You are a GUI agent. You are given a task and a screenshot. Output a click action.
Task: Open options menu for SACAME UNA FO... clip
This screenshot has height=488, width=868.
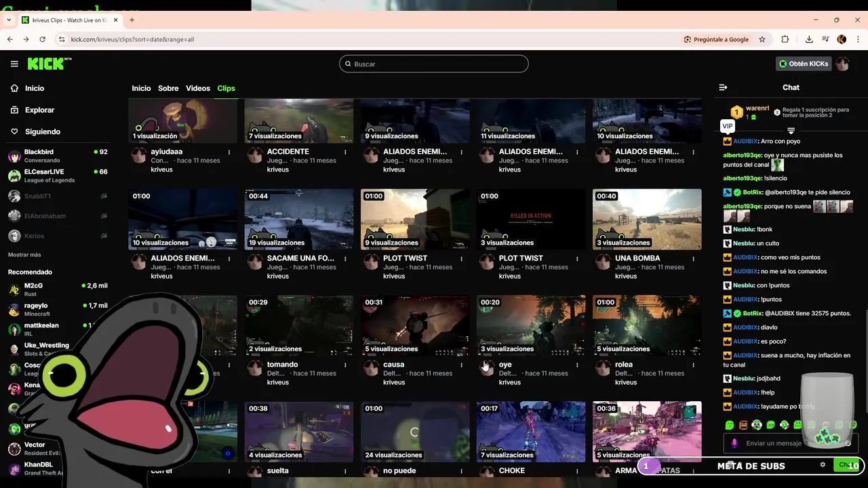[345, 259]
